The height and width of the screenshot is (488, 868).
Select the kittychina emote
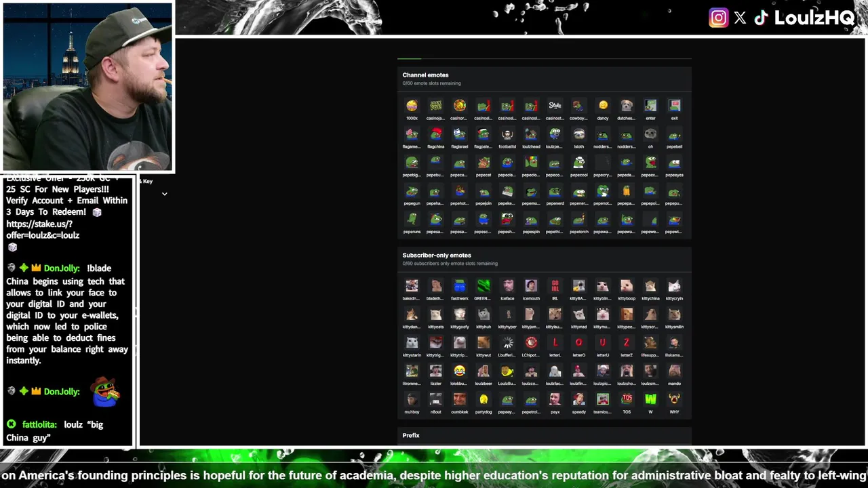(x=650, y=286)
